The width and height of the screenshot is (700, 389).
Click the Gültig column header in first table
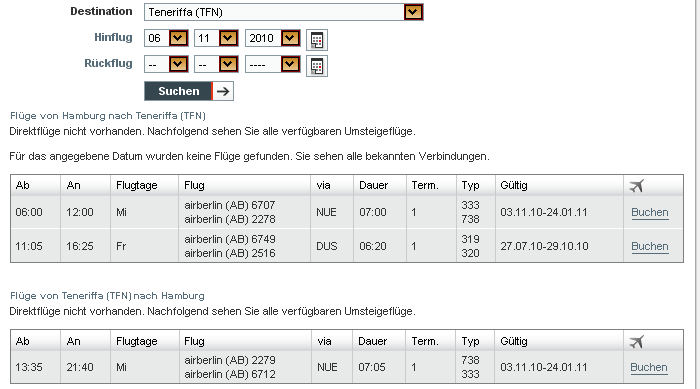pos(514,185)
